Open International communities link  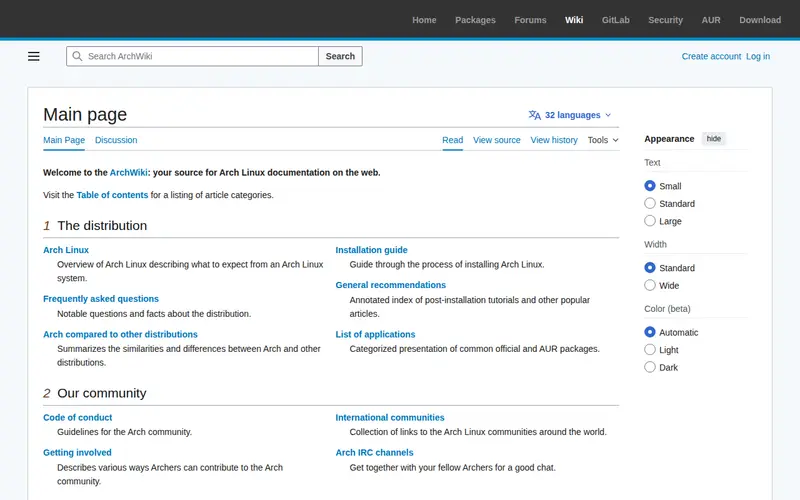pyautogui.click(x=390, y=417)
